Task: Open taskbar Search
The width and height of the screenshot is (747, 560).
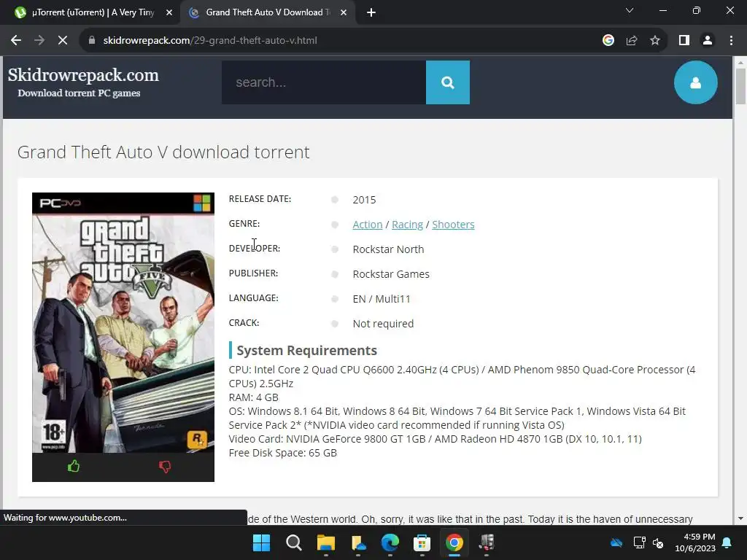Action: pos(293,542)
